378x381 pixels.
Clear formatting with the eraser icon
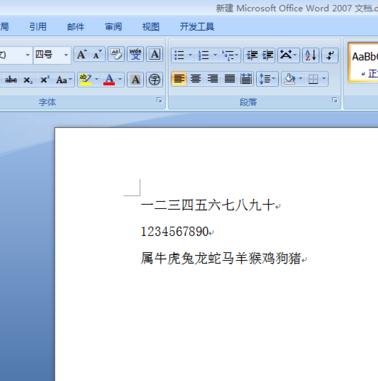tap(116, 54)
